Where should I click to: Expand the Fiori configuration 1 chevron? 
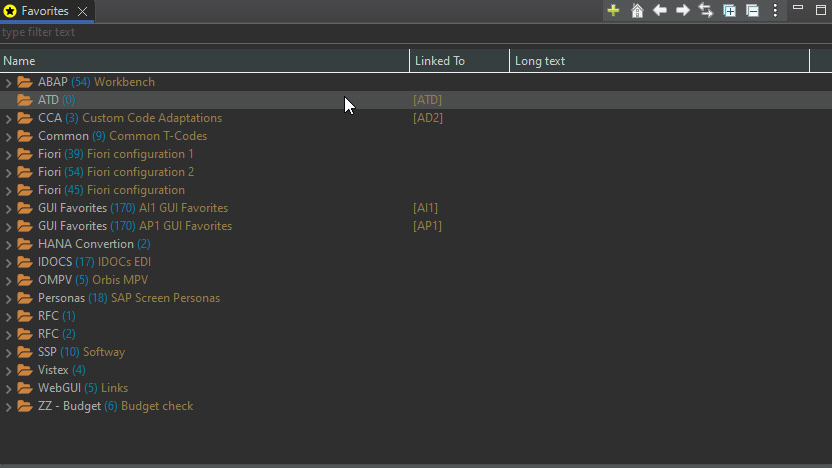pyautogui.click(x=8, y=154)
